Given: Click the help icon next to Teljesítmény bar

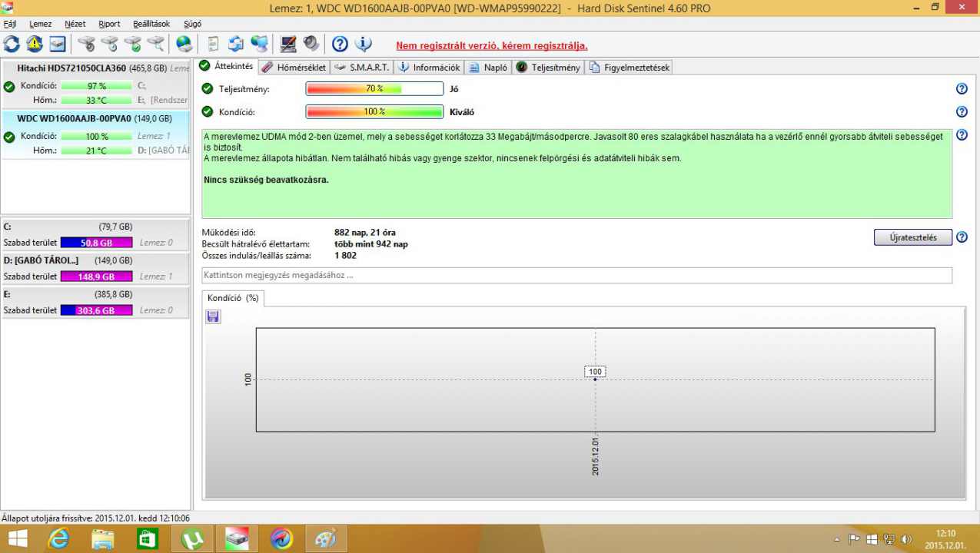Looking at the screenshot, I should point(962,89).
